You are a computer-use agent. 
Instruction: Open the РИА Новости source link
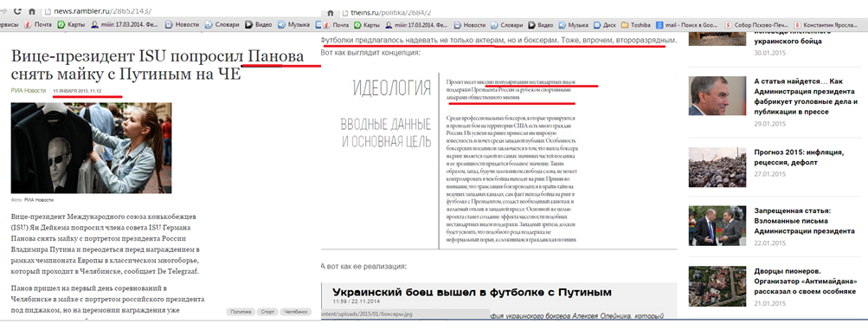point(29,90)
